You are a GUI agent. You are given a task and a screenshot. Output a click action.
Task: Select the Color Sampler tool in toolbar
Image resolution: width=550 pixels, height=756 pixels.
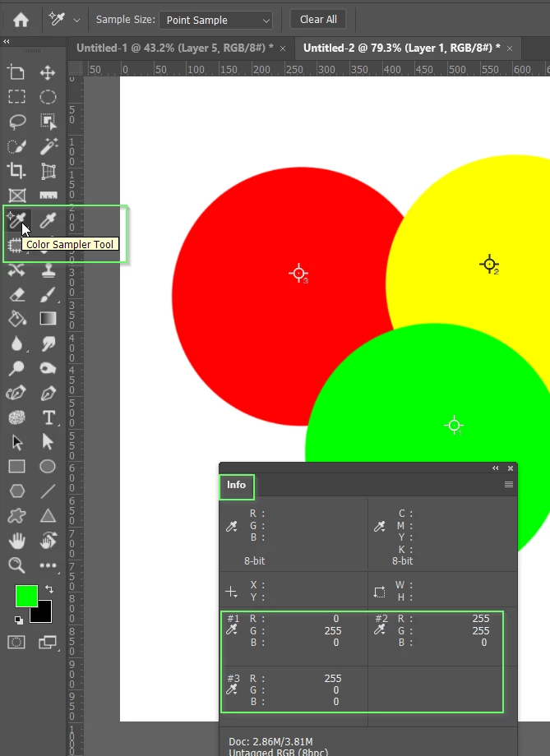pyautogui.click(x=17, y=220)
